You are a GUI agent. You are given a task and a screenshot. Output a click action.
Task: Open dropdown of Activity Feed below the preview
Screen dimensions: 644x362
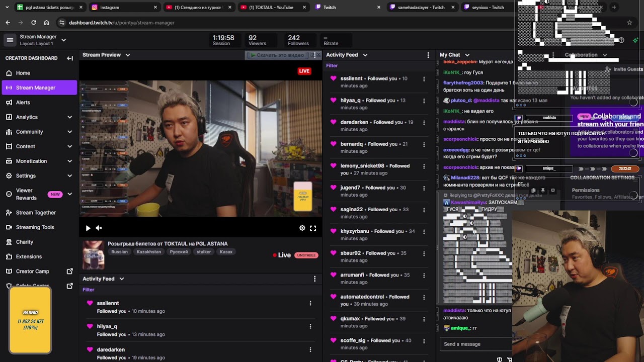(122, 279)
